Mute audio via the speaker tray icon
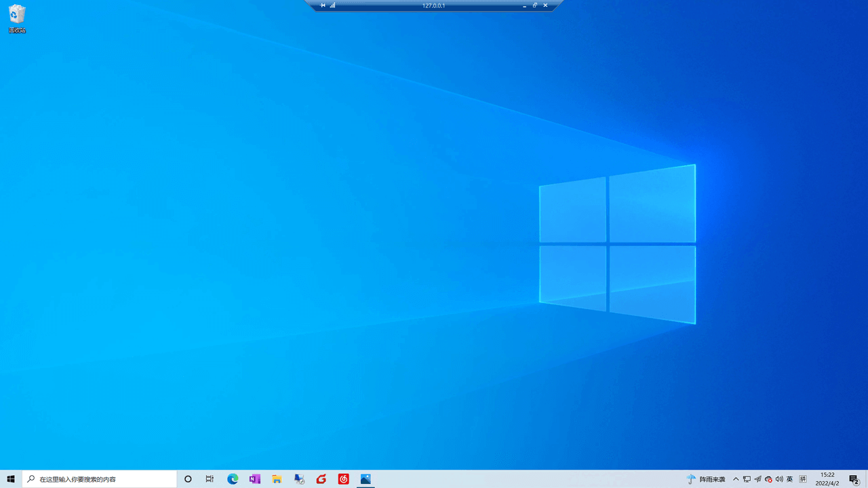Image resolution: width=868 pixels, height=488 pixels. pos(779,479)
